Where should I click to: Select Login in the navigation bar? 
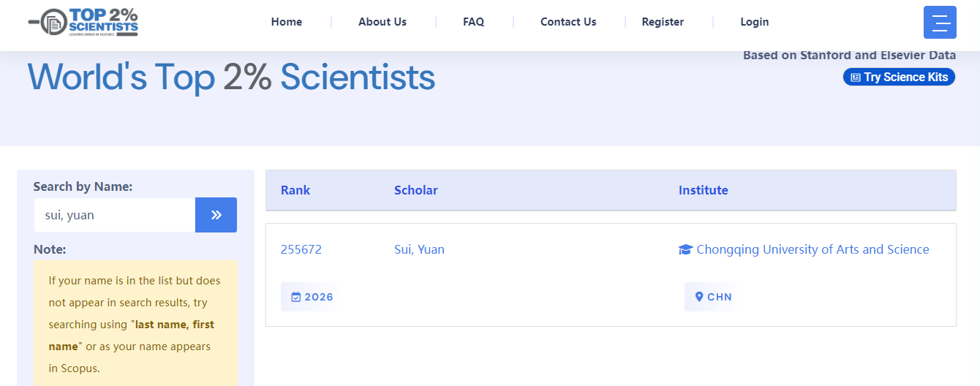[755, 22]
